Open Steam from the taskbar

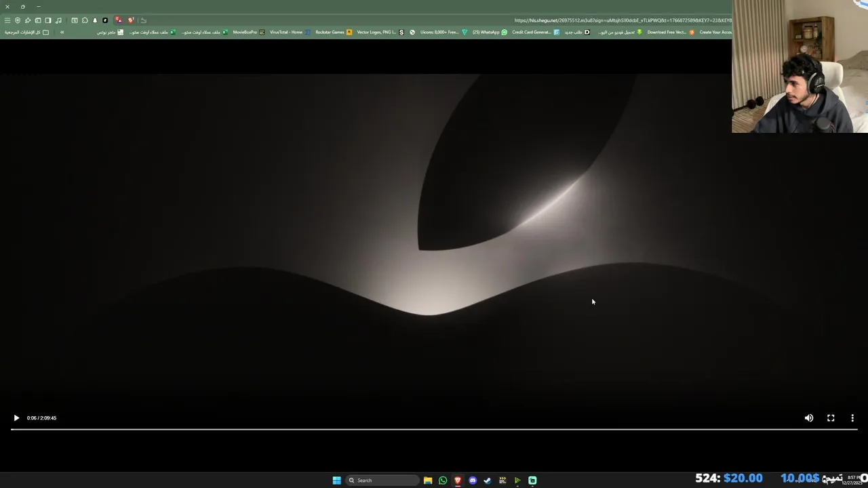(x=488, y=481)
